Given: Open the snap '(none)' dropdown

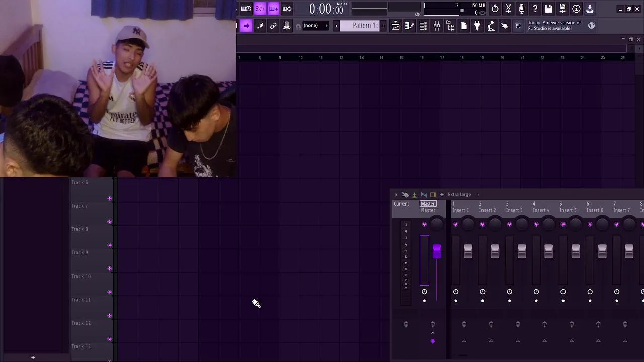Looking at the screenshot, I should [315, 26].
